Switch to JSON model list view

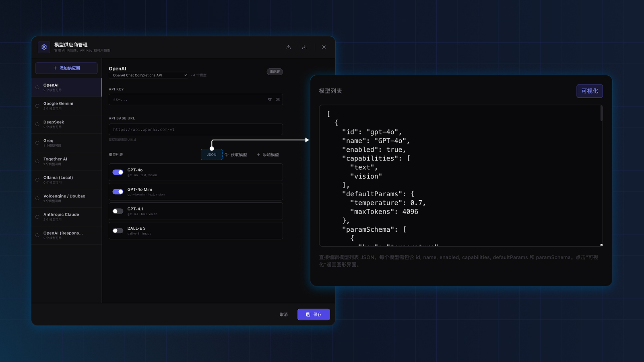click(x=212, y=154)
